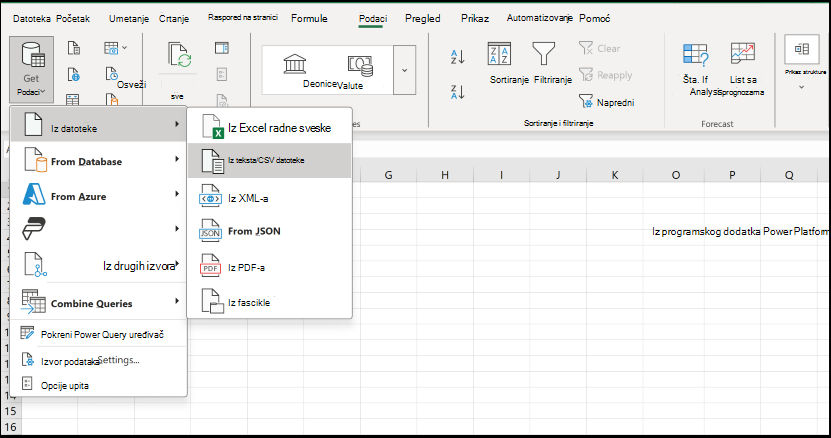
Task: Select column K header
Action: (x=615, y=175)
